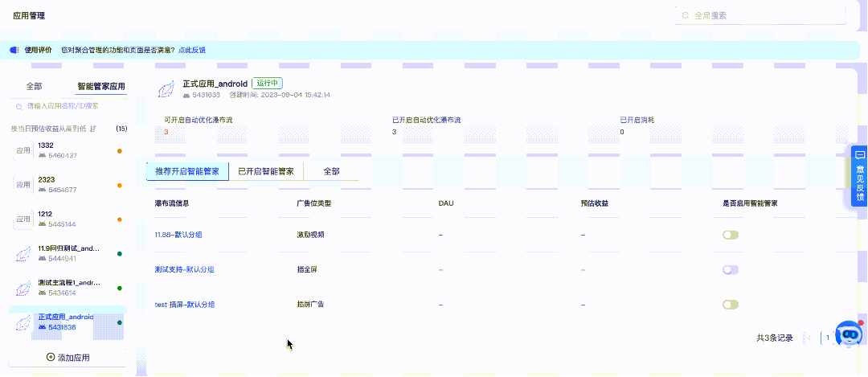This screenshot has height=377, width=868.
Task: Click the (15) app count label
Action: coord(121,129)
